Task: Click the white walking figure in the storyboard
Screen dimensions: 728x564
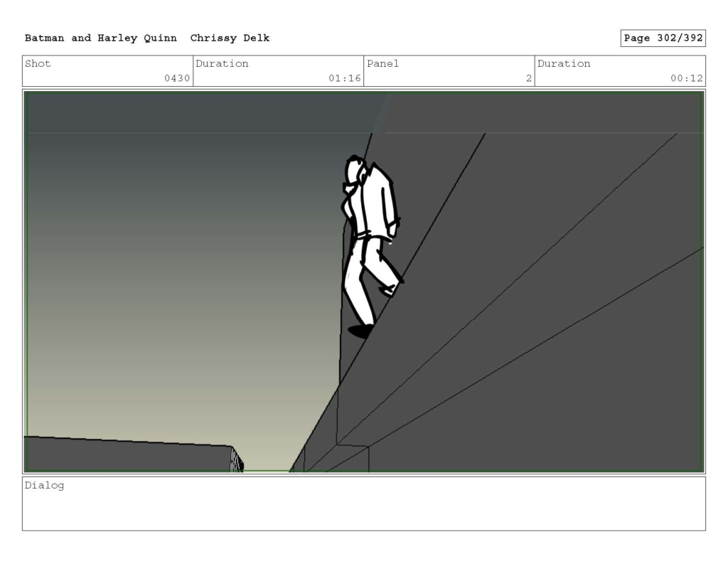Action: click(x=371, y=246)
